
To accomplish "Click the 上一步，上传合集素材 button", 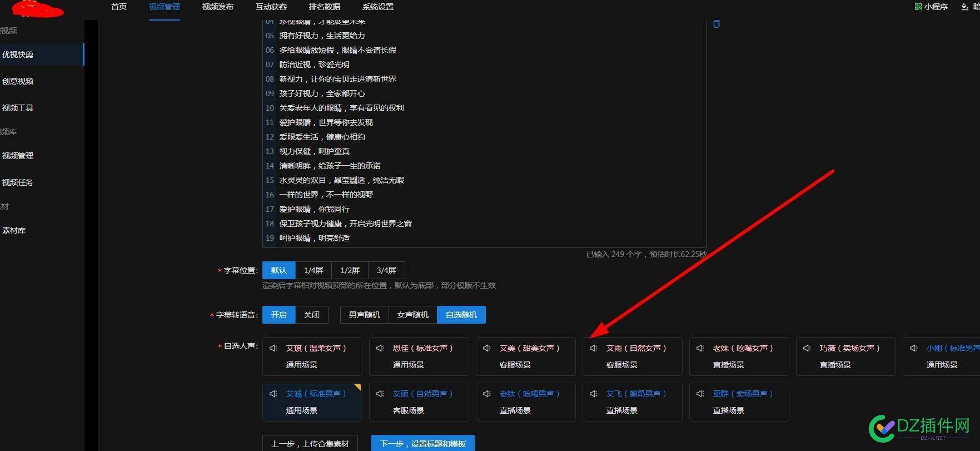I will [310, 444].
